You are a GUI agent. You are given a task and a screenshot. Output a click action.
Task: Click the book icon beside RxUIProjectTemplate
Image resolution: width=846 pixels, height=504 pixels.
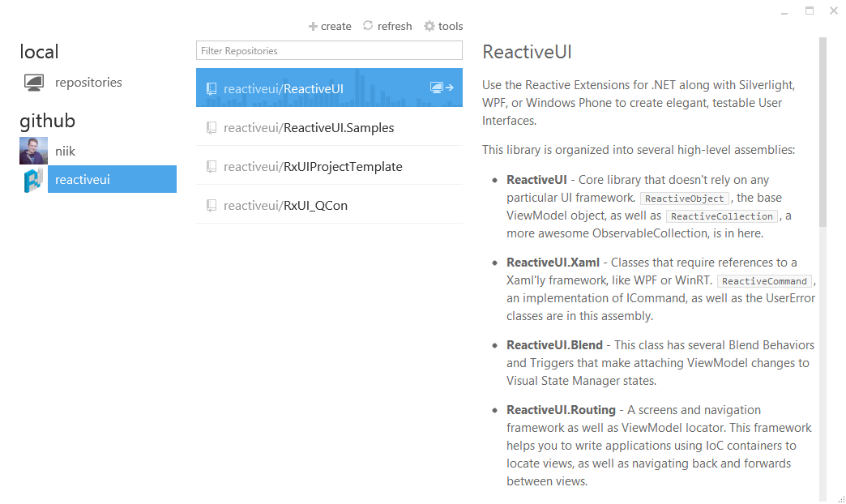pos(211,166)
